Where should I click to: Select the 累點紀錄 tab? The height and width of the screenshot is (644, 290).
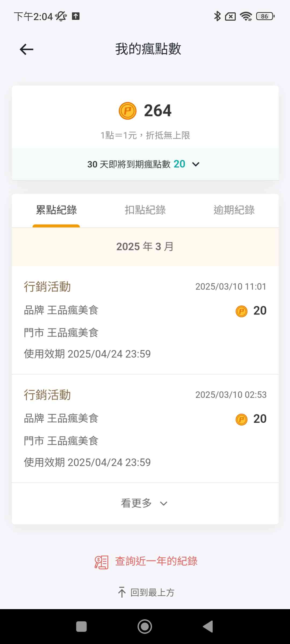pyautogui.click(x=56, y=210)
